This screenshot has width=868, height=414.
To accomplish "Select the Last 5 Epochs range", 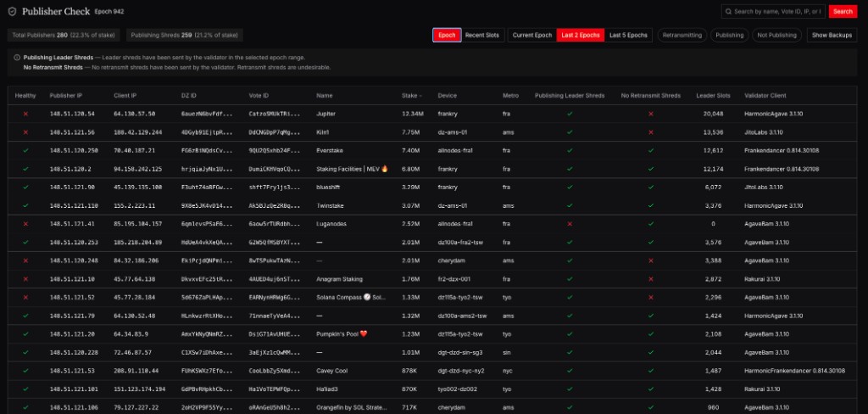I will (x=629, y=36).
